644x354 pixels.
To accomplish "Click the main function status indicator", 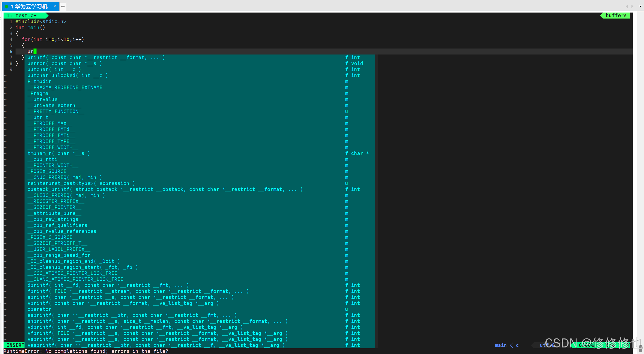I will point(500,345).
